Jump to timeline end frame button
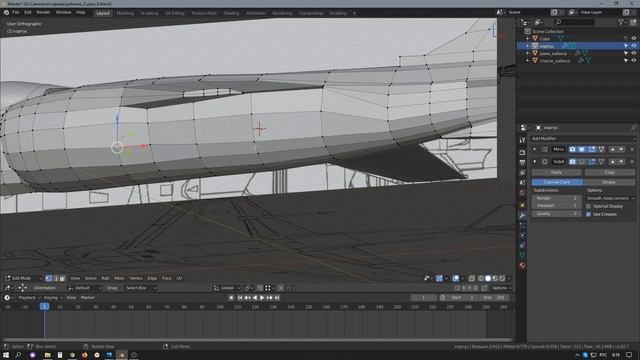 click(x=277, y=298)
